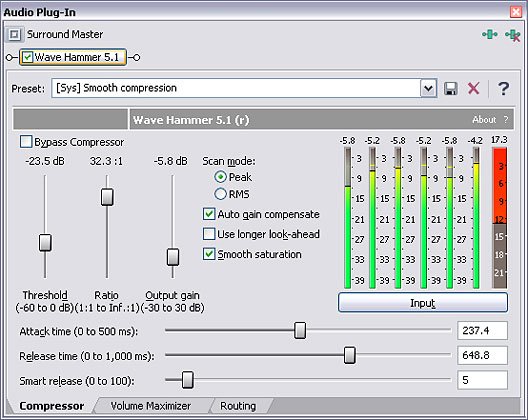This screenshot has height=420, width=528.
Task: Switch to the Volume Maximizer tab
Action: 151,406
